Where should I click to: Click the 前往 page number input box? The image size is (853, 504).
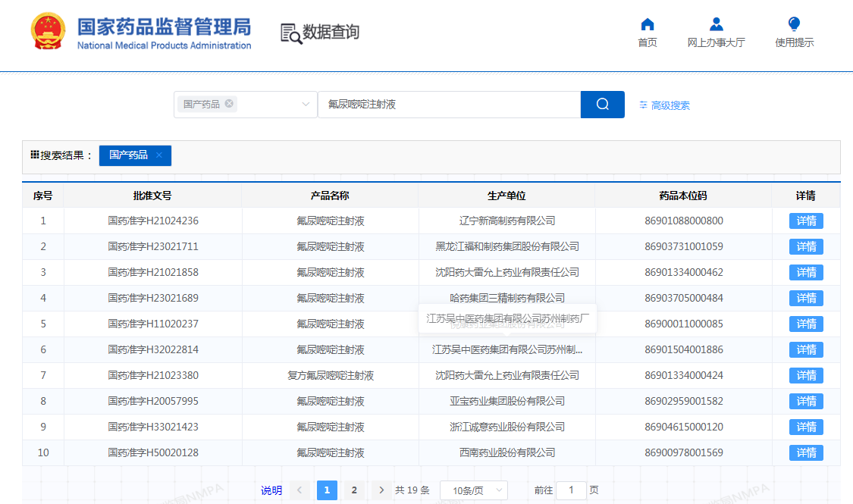click(571, 490)
